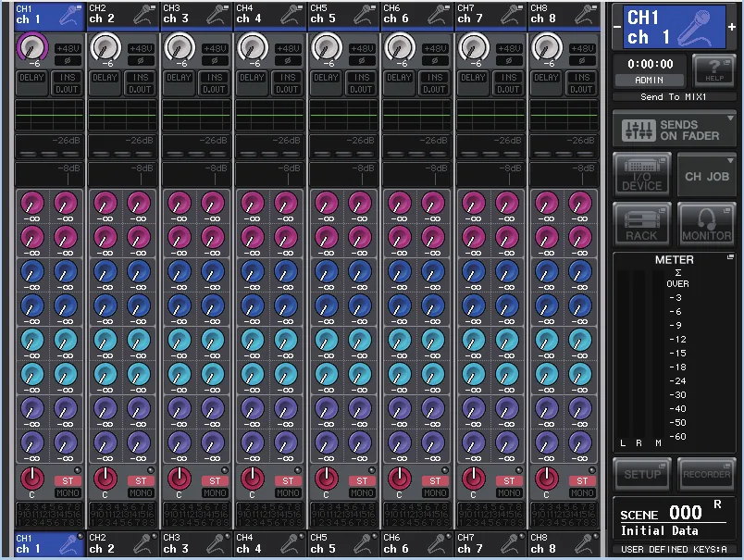Toggle the ST button on ch 4

pyautogui.click(x=288, y=480)
